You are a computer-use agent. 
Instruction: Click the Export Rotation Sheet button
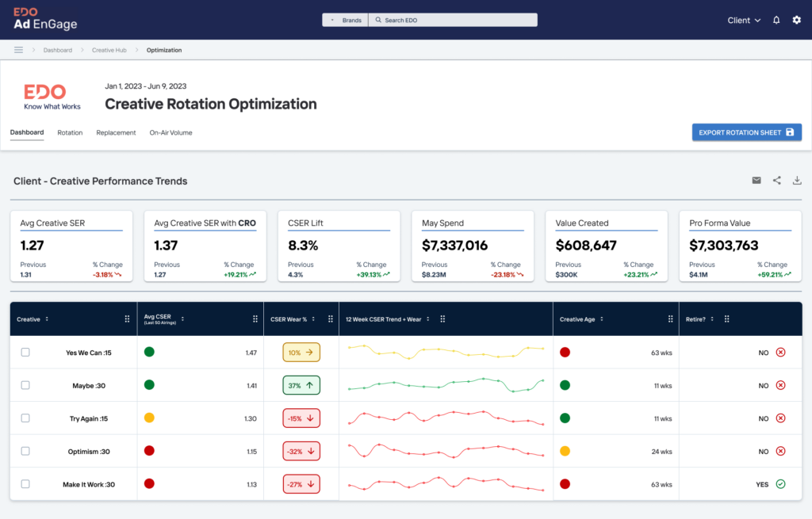tap(746, 132)
